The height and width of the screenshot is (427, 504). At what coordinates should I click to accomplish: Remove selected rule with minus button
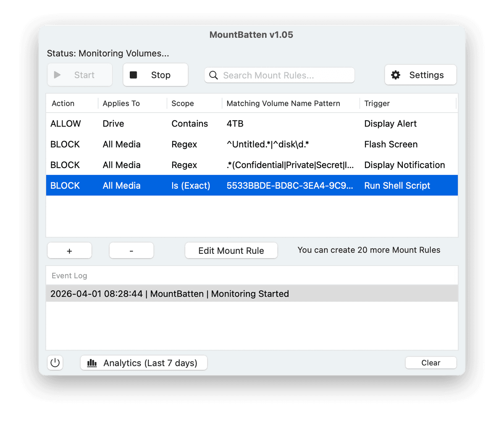coord(131,250)
